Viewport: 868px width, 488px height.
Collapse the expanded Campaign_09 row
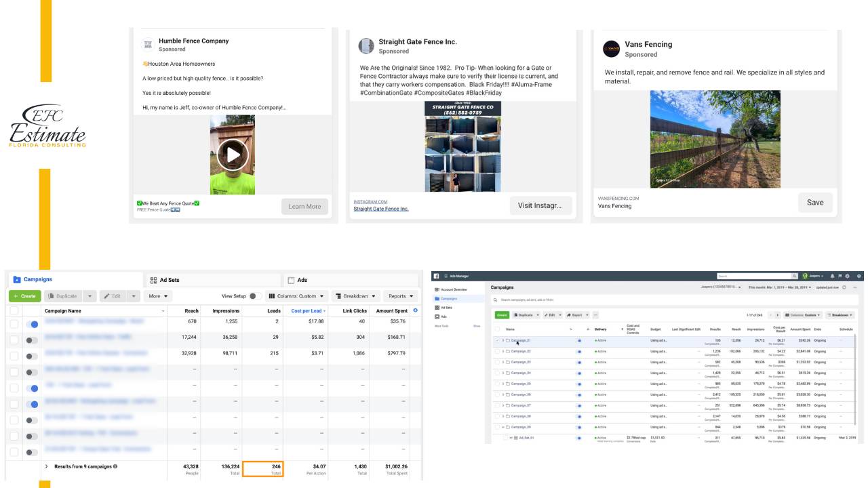coord(503,427)
